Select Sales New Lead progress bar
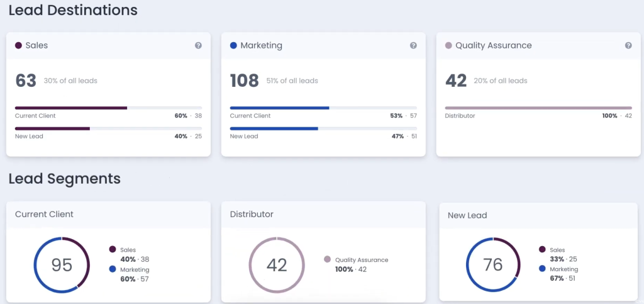 coord(108,128)
